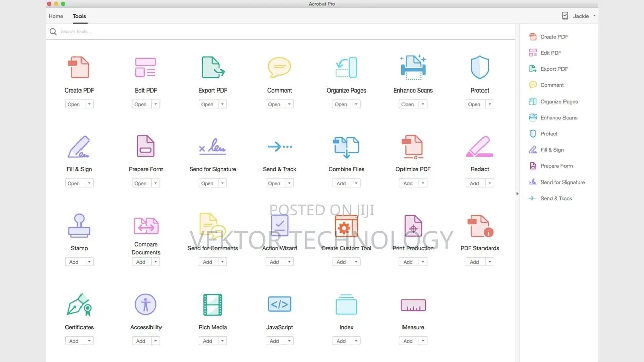
Task: Click the Create PDF tool icon in grid
Action: tap(79, 67)
